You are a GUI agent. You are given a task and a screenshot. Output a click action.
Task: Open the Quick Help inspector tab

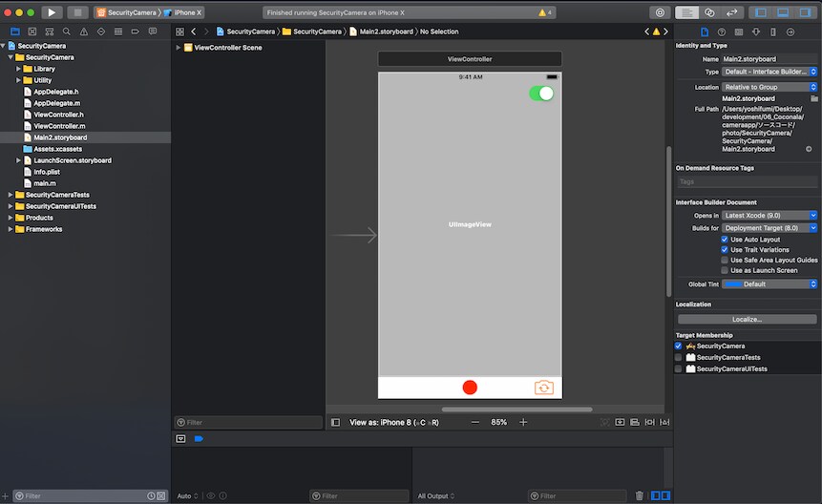[722, 31]
